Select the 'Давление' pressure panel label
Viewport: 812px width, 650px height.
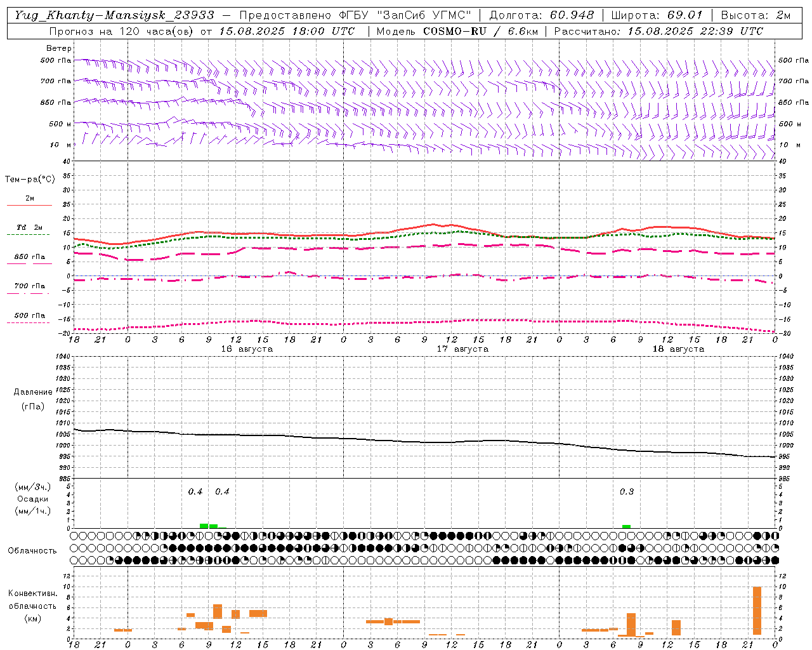[32, 392]
